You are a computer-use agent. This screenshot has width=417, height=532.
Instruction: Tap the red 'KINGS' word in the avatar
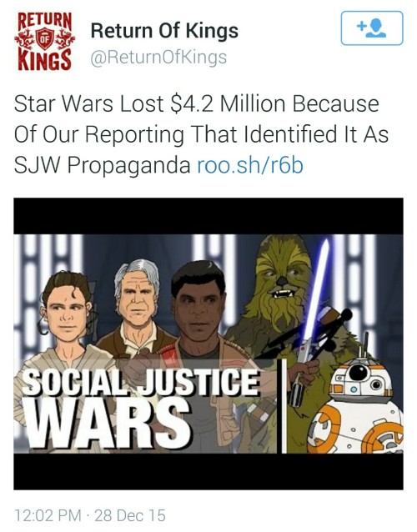point(44,59)
